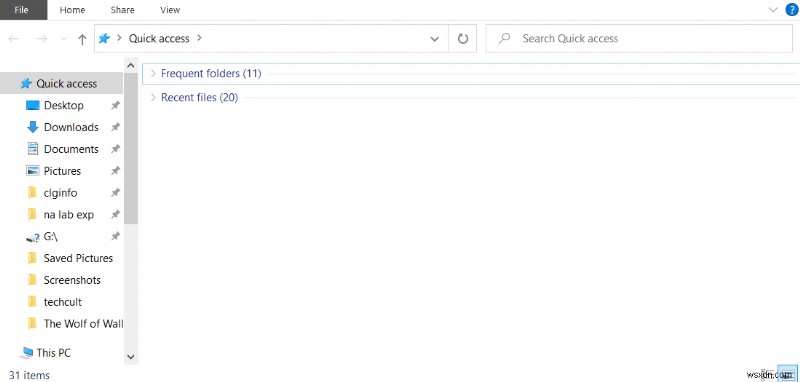Image resolution: width=800 pixels, height=382 pixels.
Task: Click the pin icon beside clginfo
Action: tap(116, 193)
